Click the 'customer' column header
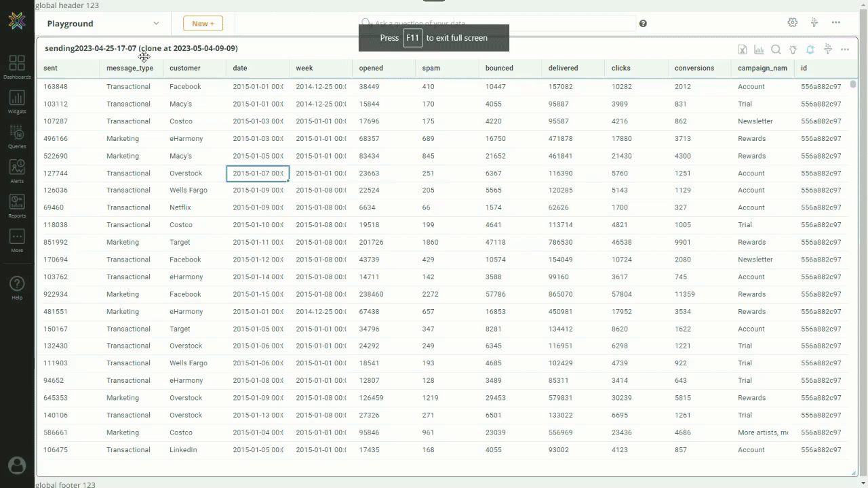Viewport: 868px width, 488px height. (x=185, y=68)
